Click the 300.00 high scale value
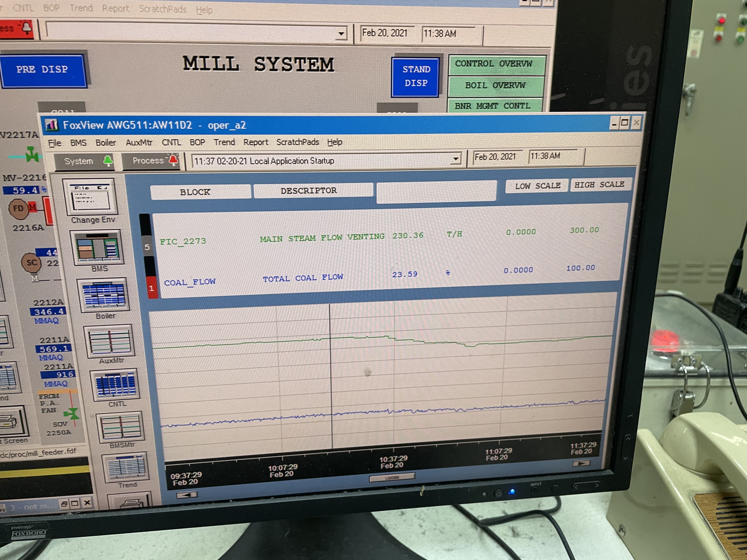747x560 pixels. tap(584, 230)
